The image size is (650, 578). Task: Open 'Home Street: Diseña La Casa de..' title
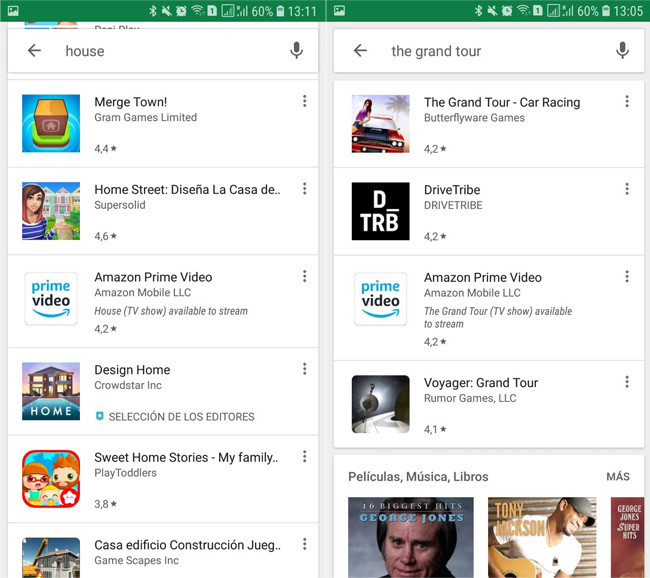click(x=187, y=189)
